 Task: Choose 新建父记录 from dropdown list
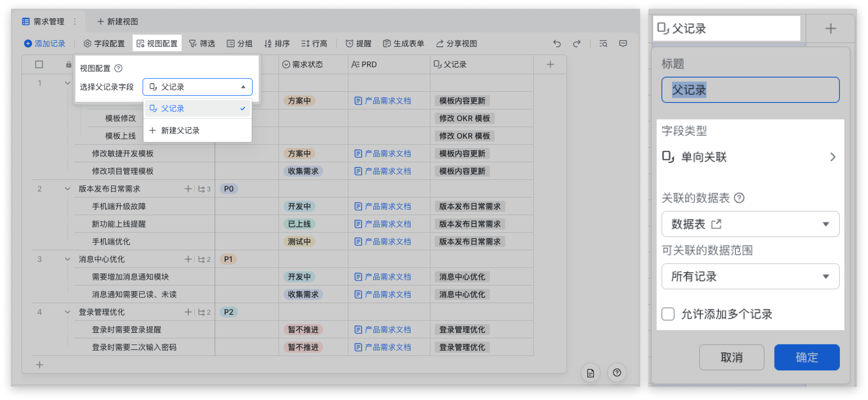[x=197, y=131]
